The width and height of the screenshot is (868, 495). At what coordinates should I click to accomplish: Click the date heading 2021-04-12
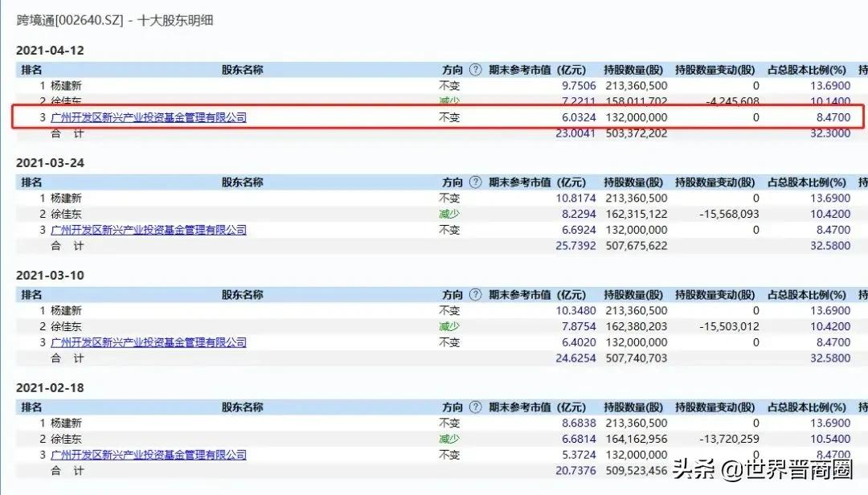click(x=50, y=51)
